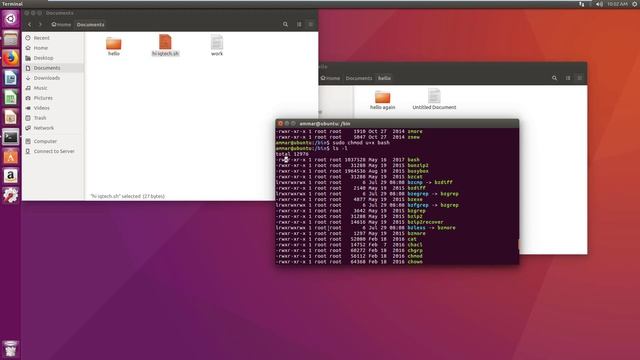Screen dimensions: 640x360
Task: Click Home breadcrumb in the hello window
Action: 331,78
